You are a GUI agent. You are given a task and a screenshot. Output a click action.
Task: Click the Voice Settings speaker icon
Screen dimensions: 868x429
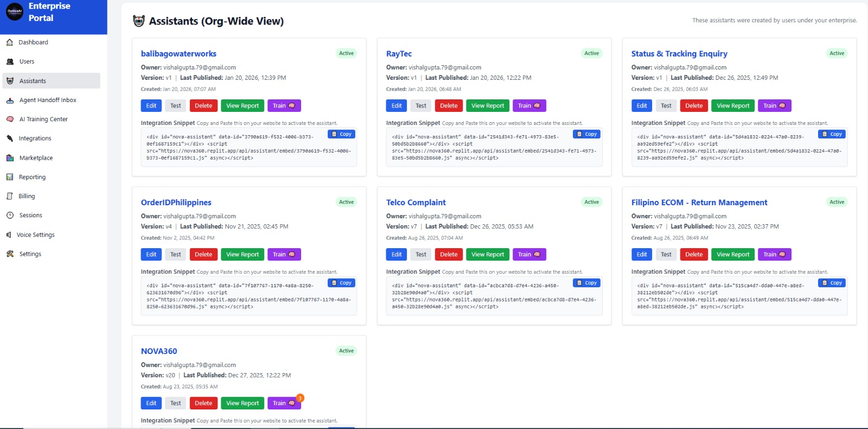pos(9,235)
